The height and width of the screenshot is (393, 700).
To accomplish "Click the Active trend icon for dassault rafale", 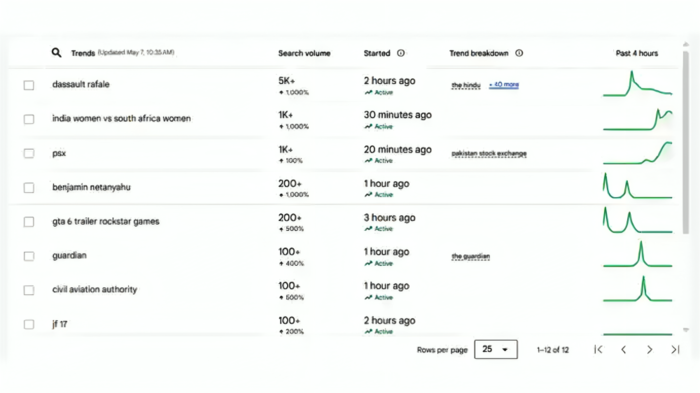I will [368, 92].
